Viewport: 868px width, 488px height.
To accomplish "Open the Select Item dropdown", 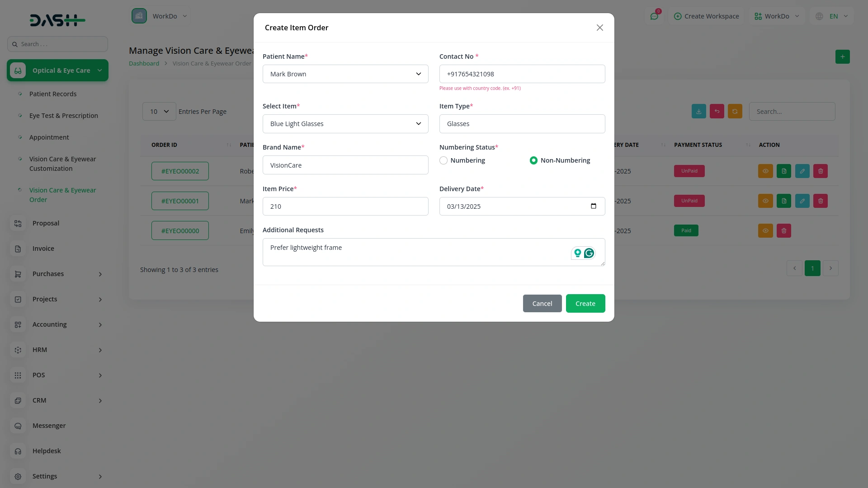I will tap(345, 124).
